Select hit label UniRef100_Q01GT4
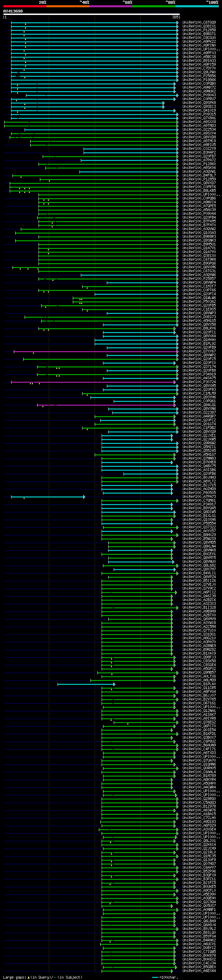This screenshot has height=980, width=222. 199,424
